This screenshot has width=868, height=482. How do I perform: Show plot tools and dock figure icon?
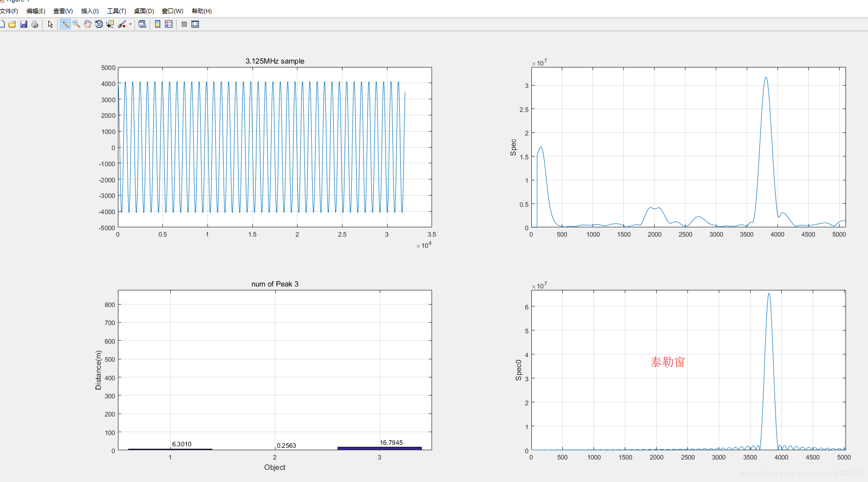195,24
